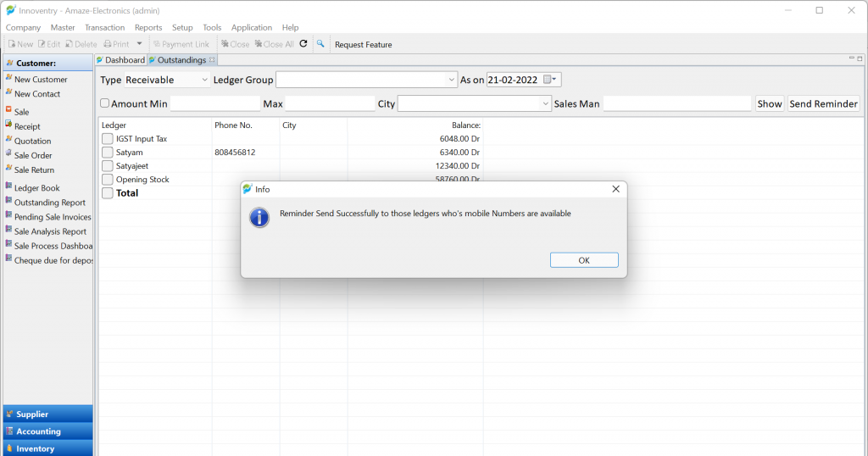Screen dimensions: 868x456
Task: Click Request Feature in toolbar
Action: (x=363, y=45)
